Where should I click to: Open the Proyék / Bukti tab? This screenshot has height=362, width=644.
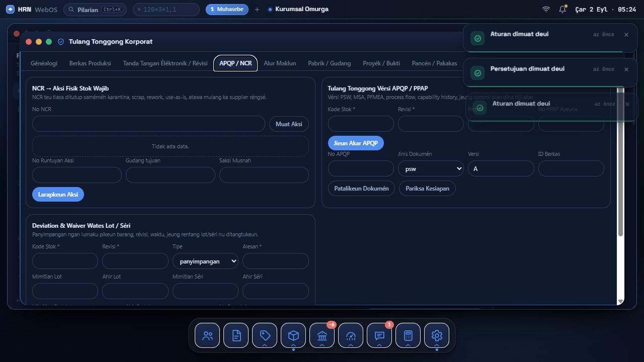(x=381, y=63)
